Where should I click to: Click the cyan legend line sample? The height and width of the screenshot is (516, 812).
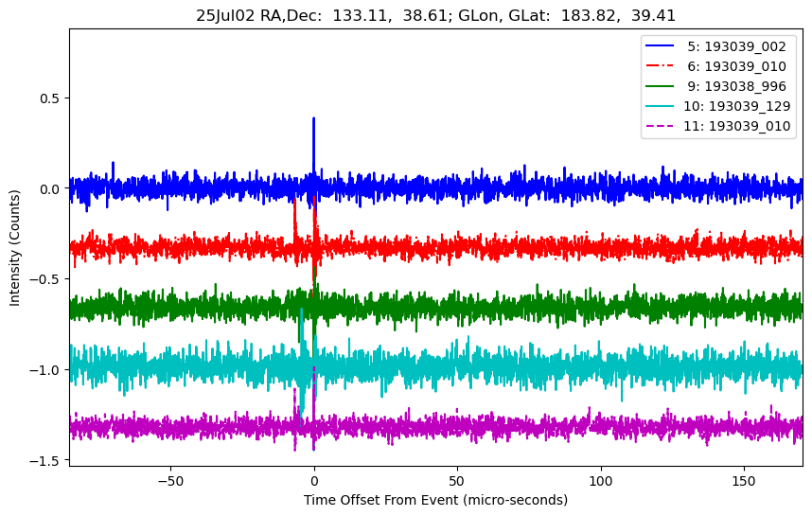click(x=660, y=106)
